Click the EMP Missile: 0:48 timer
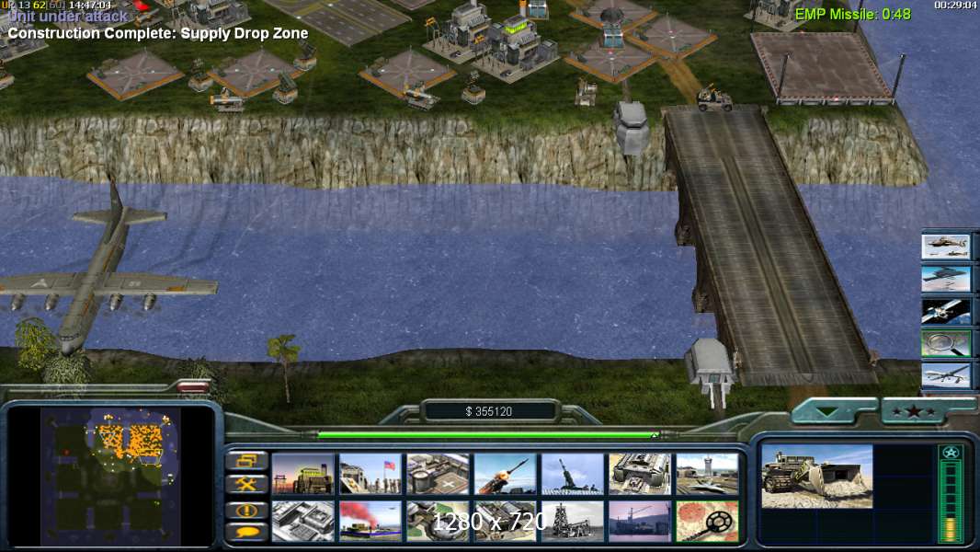The width and height of the screenshot is (980, 552). (x=852, y=14)
